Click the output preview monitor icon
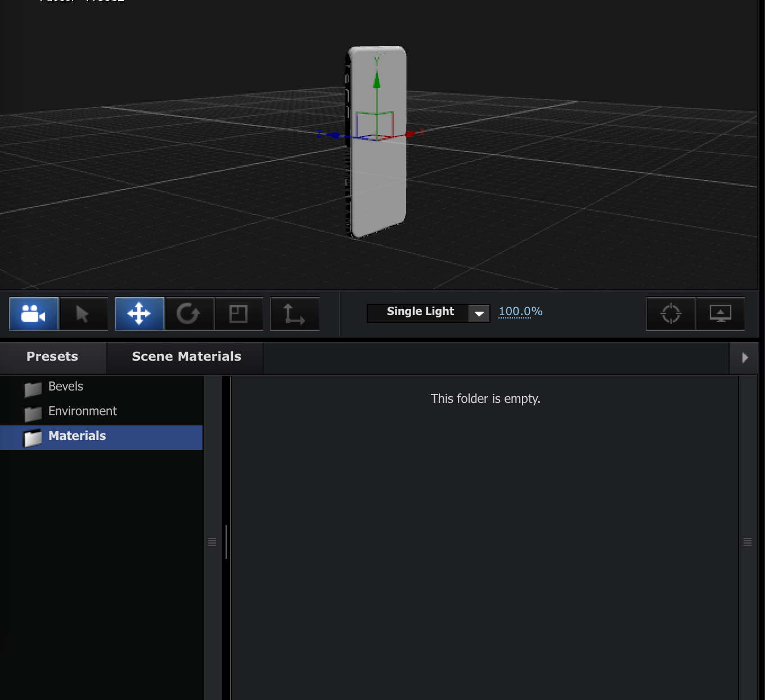 (720, 314)
